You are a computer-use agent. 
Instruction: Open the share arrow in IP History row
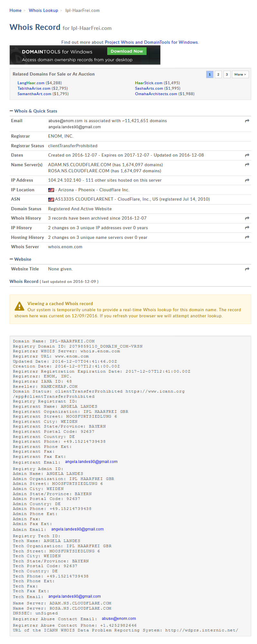point(247,228)
